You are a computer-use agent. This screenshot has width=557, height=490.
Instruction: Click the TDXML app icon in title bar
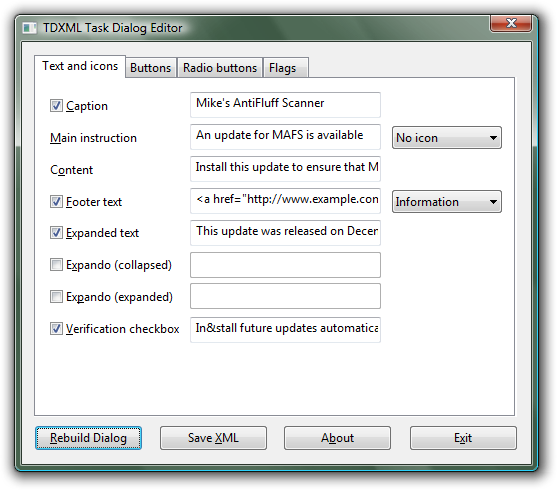pyautogui.click(x=29, y=28)
